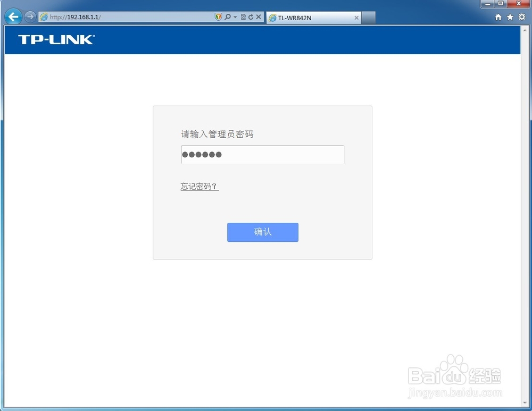Select the TL-WR842N tab
The width and height of the screenshot is (532, 411).
[x=313, y=18]
